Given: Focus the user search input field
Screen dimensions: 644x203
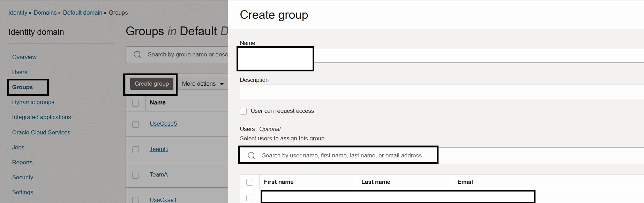Looking at the screenshot, I should pyautogui.click(x=342, y=156).
